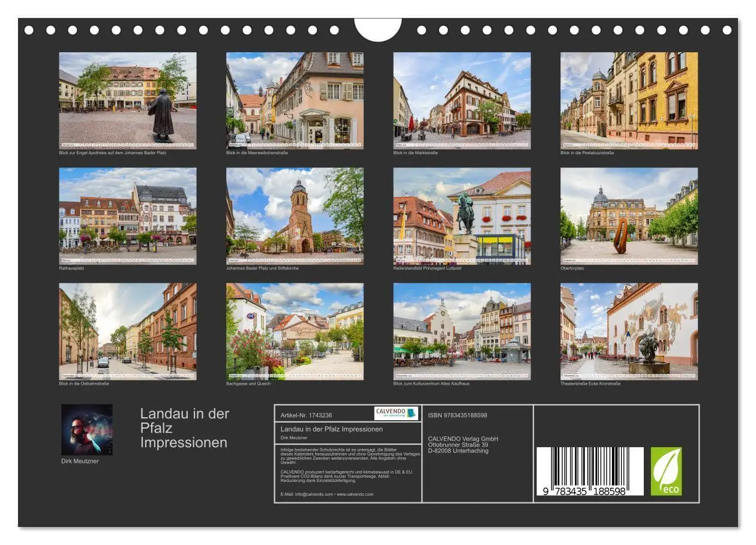
Task: Click caption 'Blick in die Pestalozzistraße'
Action: 587,153
